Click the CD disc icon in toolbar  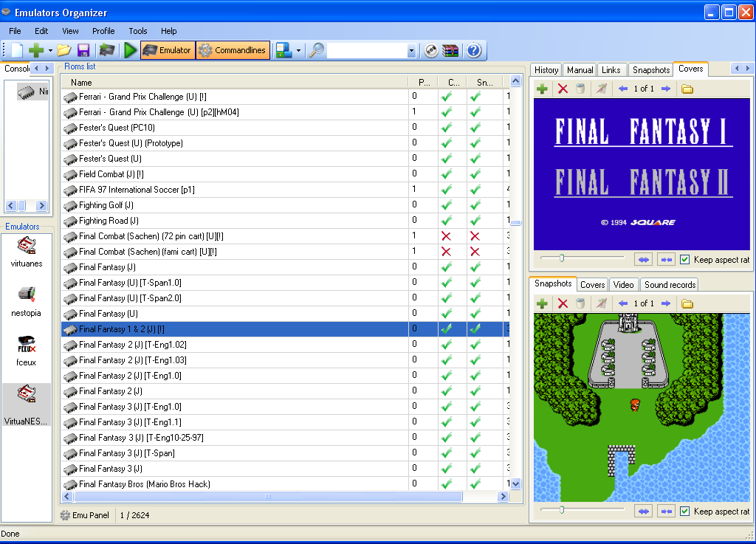431,51
